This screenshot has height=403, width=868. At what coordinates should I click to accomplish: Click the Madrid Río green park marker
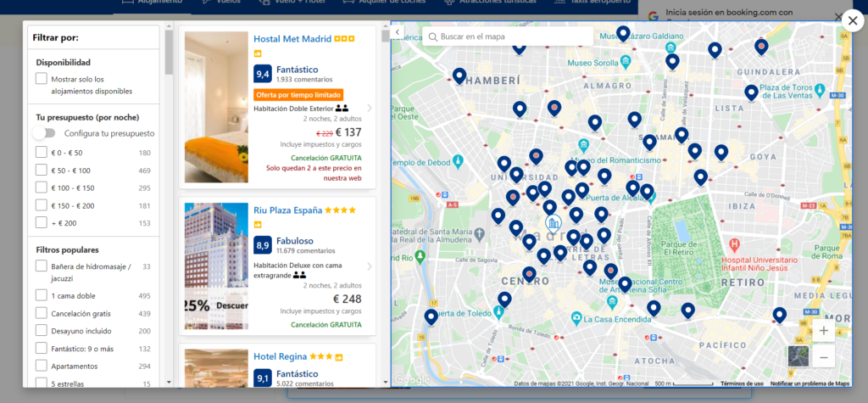[420, 255]
